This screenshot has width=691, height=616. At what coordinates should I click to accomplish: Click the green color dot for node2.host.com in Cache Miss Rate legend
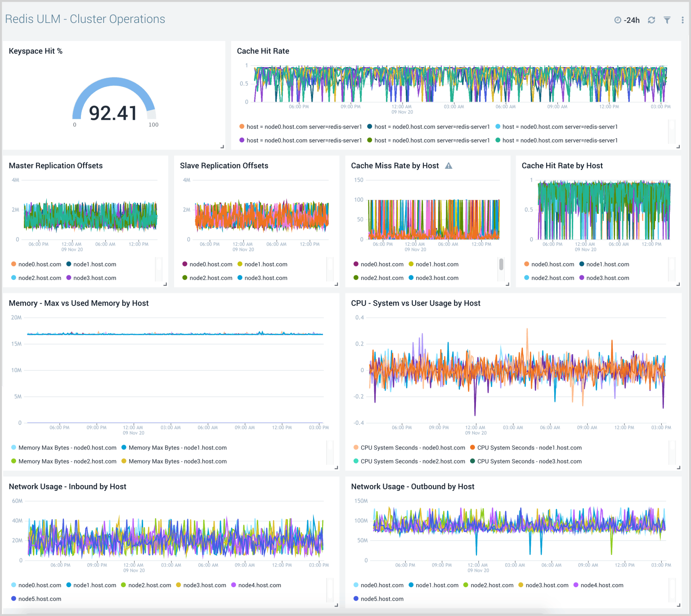click(355, 278)
